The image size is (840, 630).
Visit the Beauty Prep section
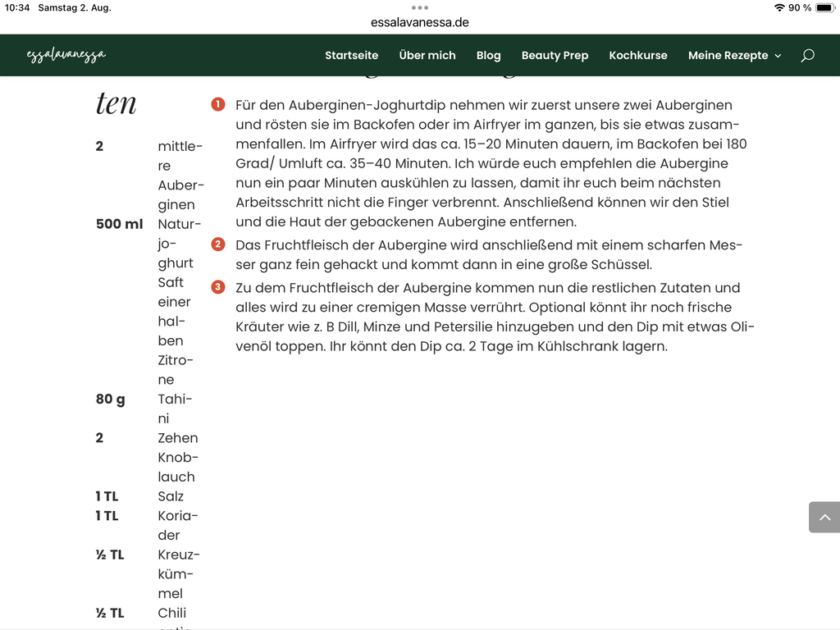click(555, 55)
